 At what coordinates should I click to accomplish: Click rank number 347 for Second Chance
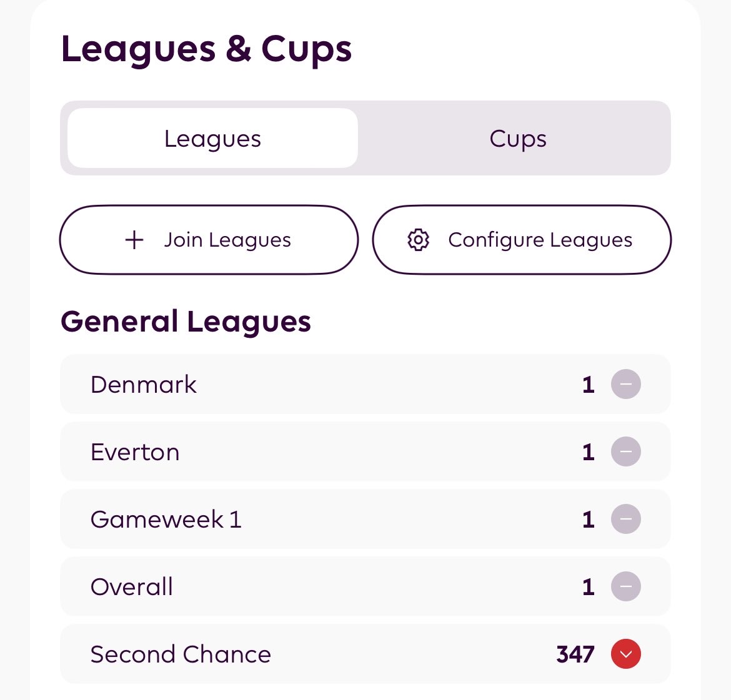click(x=575, y=654)
